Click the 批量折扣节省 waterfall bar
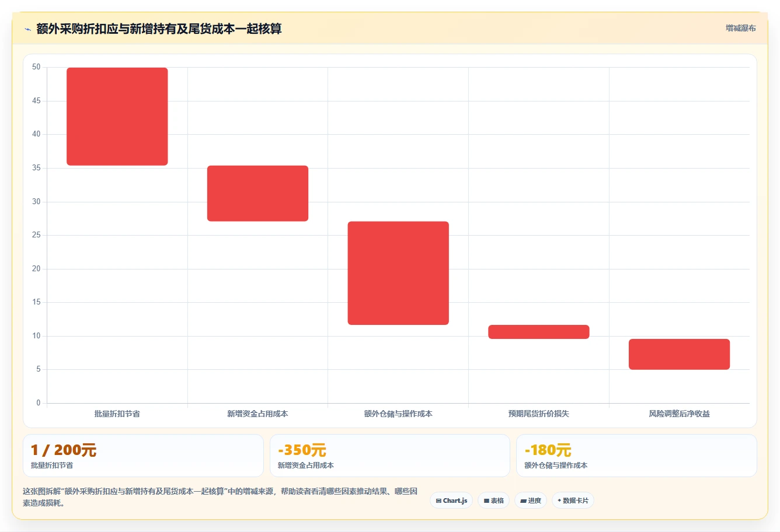 pyautogui.click(x=117, y=117)
